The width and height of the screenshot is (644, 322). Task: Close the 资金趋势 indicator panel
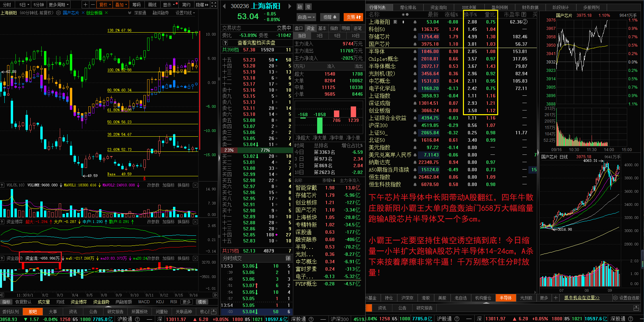[x=195, y=258]
